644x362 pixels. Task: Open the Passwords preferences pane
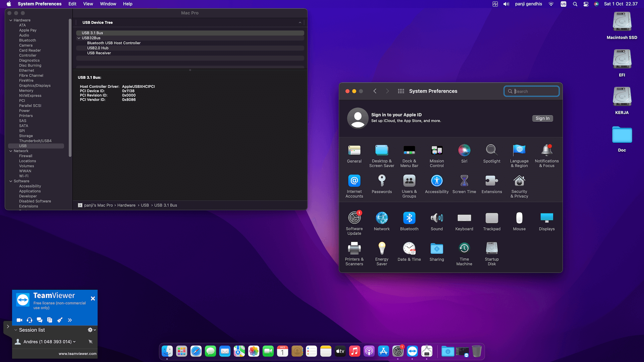[382, 184]
